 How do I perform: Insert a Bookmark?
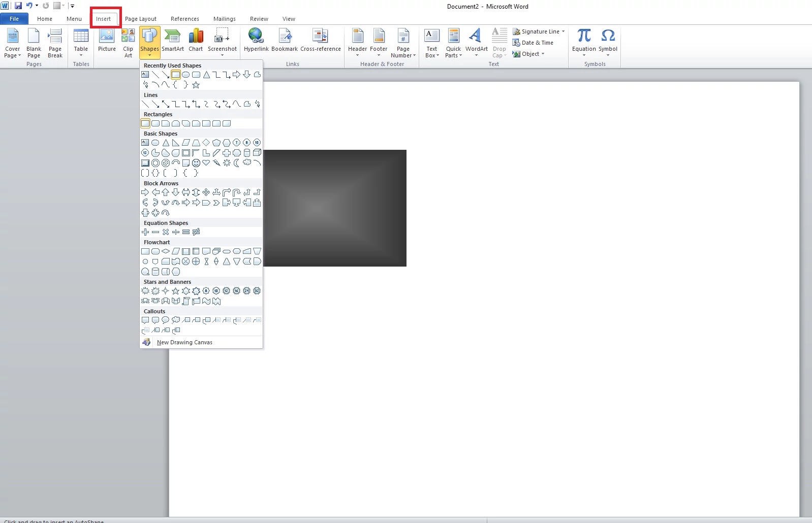coord(285,41)
